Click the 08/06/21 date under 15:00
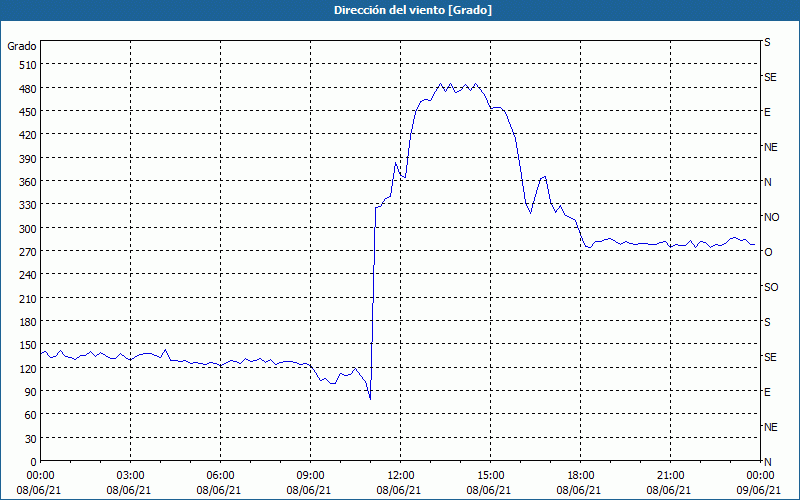Image resolution: width=800 pixels, height=500 pixels. point(489,490)
